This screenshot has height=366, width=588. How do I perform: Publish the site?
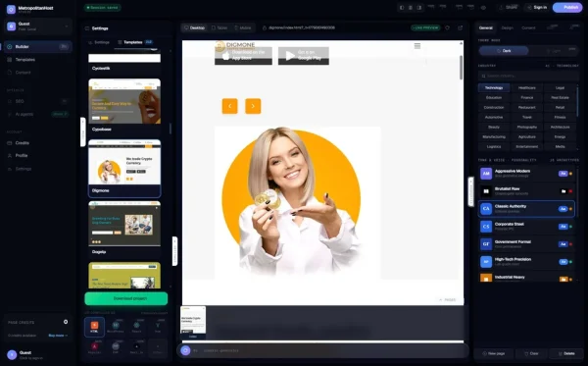click(x=567, y=8)
